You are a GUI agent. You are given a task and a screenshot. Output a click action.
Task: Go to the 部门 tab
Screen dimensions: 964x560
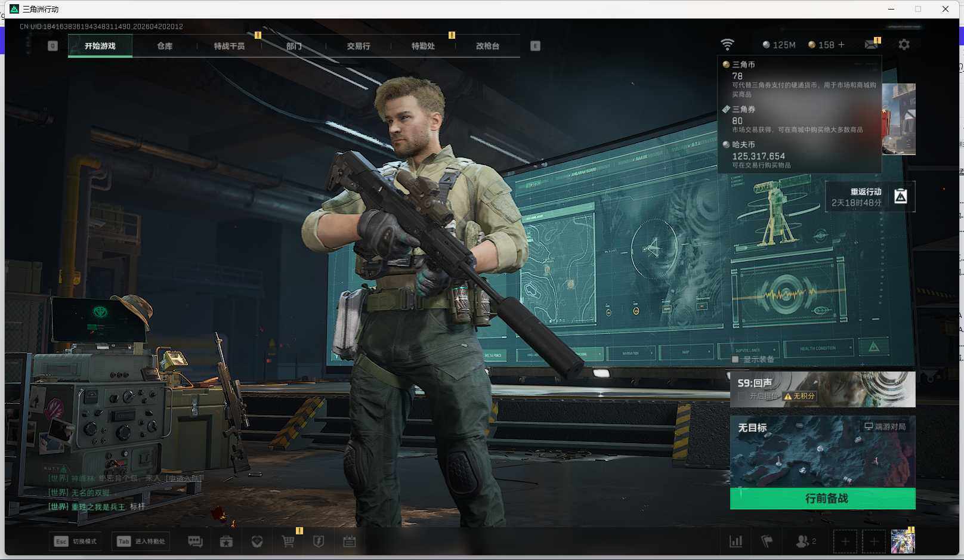tap(293, 46)
